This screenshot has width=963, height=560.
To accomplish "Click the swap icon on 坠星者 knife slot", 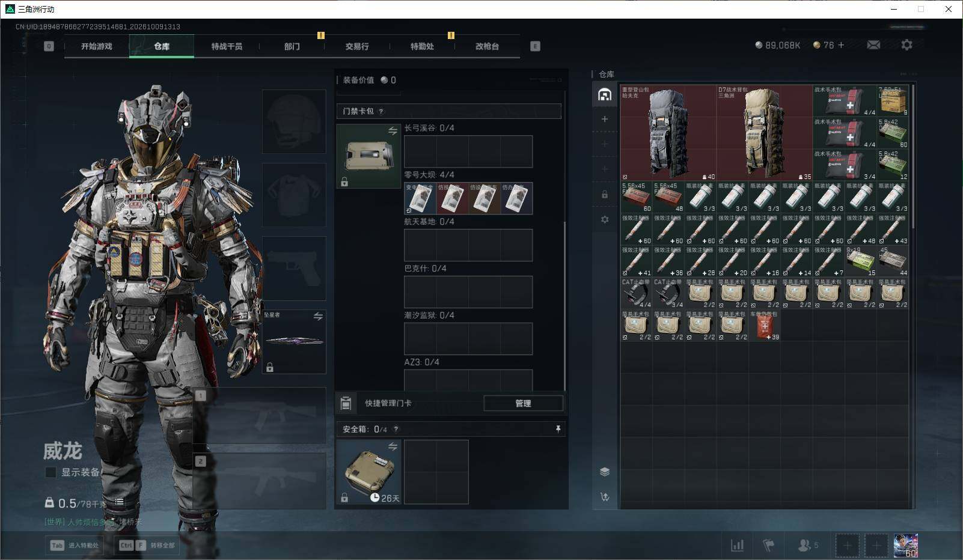I will coord(318,316).
